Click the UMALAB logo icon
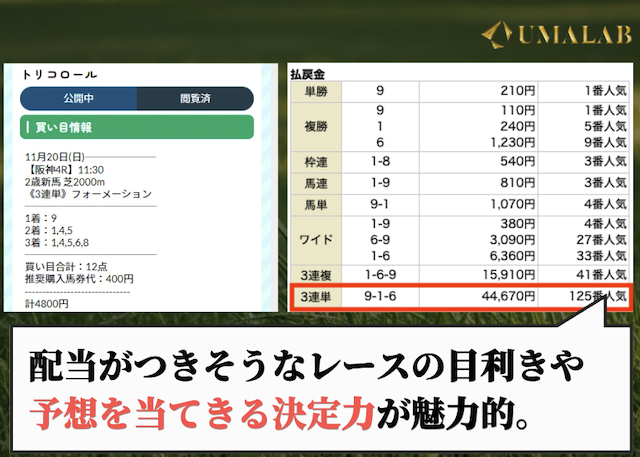 pos(497,35)
